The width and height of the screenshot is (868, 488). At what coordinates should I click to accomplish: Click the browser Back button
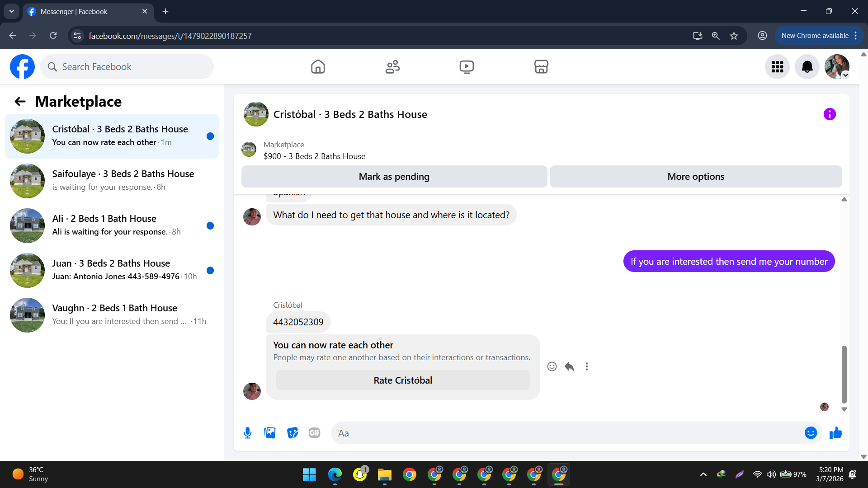pyautogui.click(x=13, y=36)
